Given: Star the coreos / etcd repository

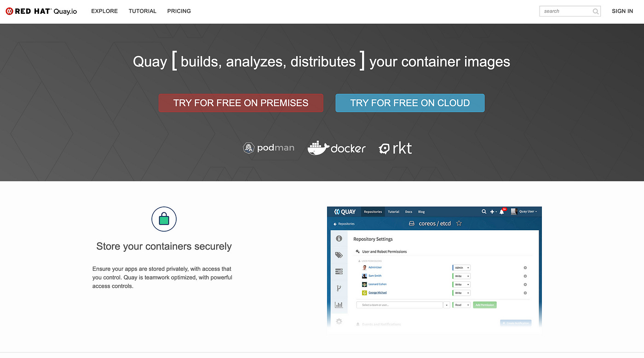Looking at the screenshot, I should coord(459,223).
